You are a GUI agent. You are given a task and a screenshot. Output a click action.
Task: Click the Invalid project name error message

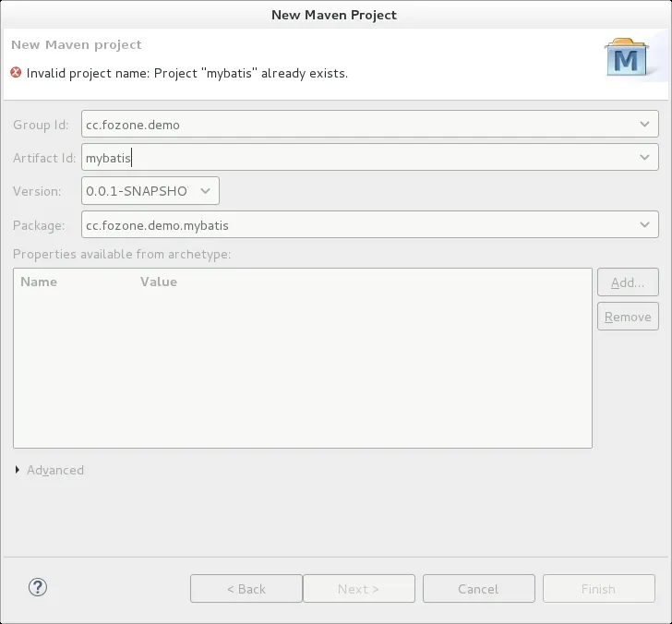click(186, 73)
